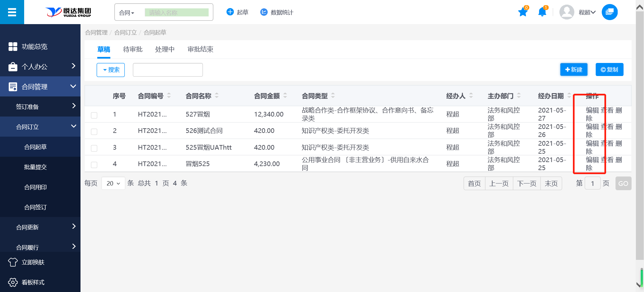Click the user avatar icon
The height and width of the screenshot is (292, 644).
pos(567,12)
